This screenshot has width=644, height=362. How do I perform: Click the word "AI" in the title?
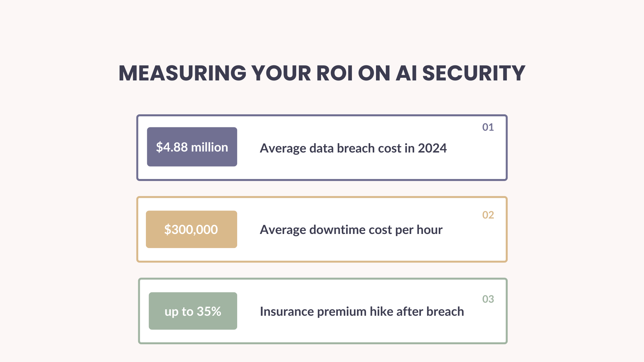click(406, 73)
